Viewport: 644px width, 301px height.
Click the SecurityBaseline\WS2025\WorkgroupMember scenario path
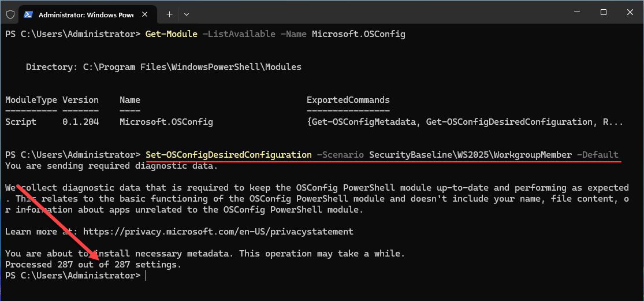pyautogui.click(x=470, y=155)
